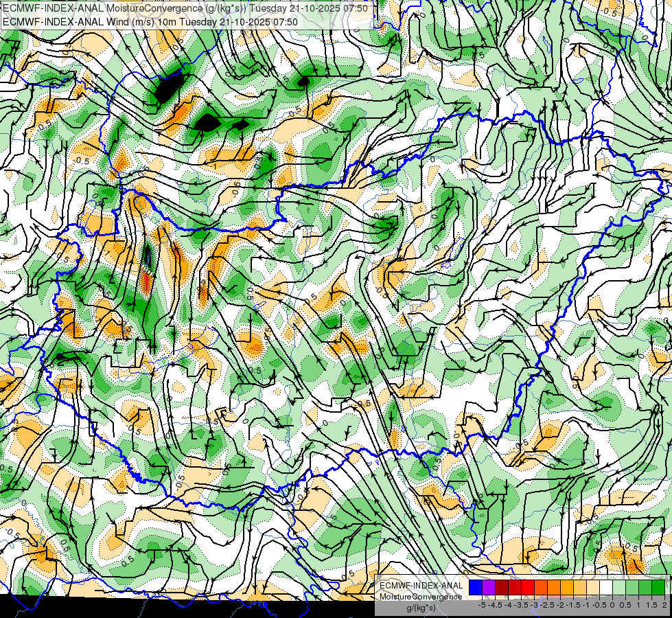Click the legend swatch between -2.5 and -2
This screenshot has height=618, width=672.
(554, 587)
